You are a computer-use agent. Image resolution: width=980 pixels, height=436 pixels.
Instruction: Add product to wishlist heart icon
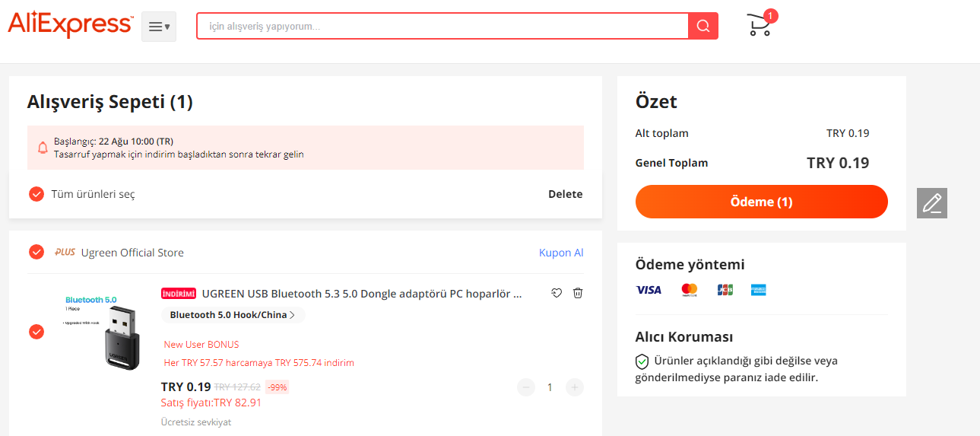pyautogui.click(x=557, y=293)
